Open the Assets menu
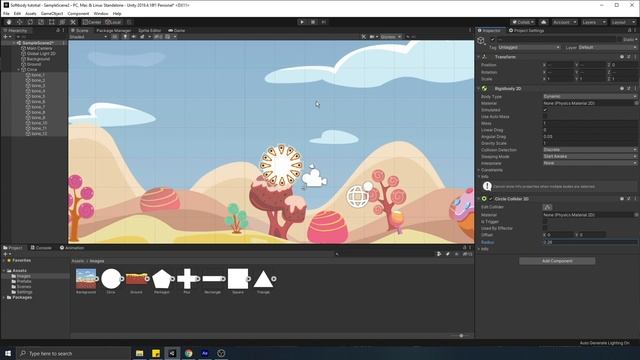This screenshot has width=640, height=360. pyautogui.click(x=31, y=13)
